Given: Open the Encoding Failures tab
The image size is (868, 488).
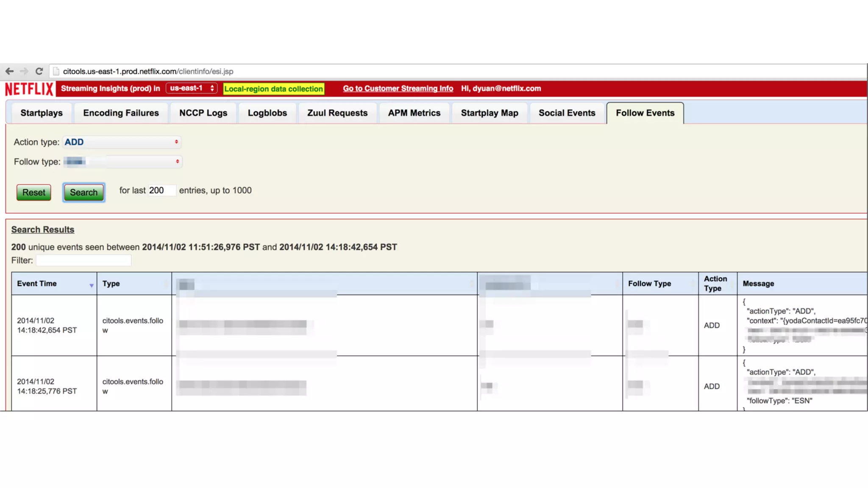Looking at the screenshot, I should tap(121, 113).
